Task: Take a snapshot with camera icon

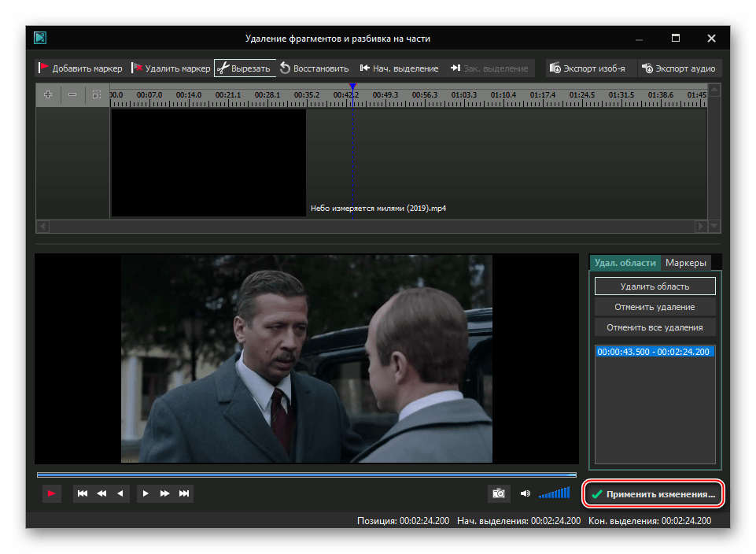Action: click(499, 493)
